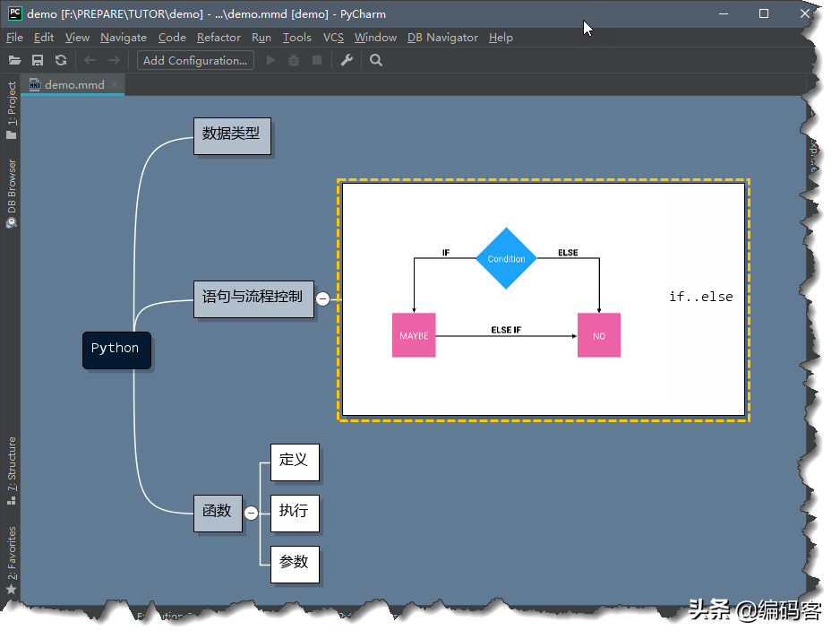Collapse the 语句与流程控制 node
The height and width of the screenshot is (639, 840).
(323, 299)
